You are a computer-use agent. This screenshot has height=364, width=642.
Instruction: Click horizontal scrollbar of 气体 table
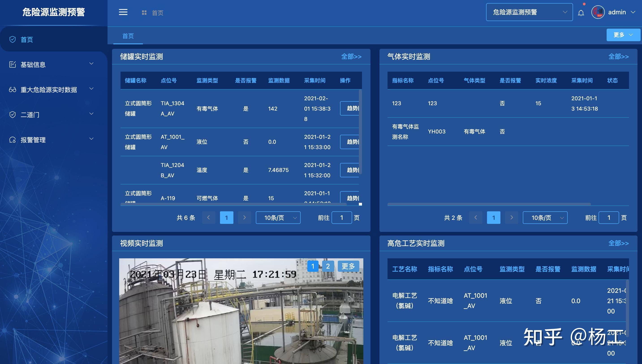click(489, 204)
